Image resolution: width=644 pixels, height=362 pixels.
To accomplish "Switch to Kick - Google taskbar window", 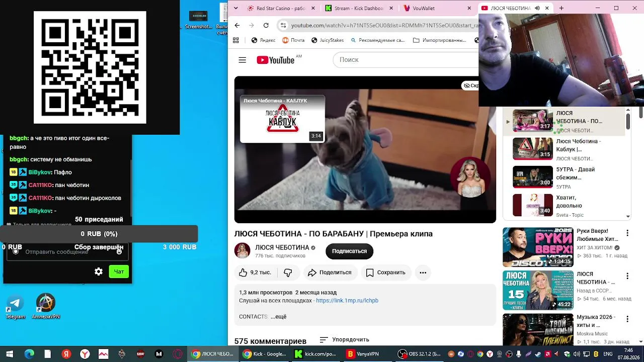I will [264, 354].
